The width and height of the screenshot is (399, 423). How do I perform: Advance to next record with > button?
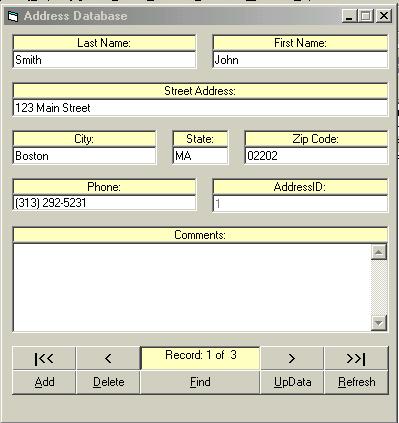[x=292, y=358]
